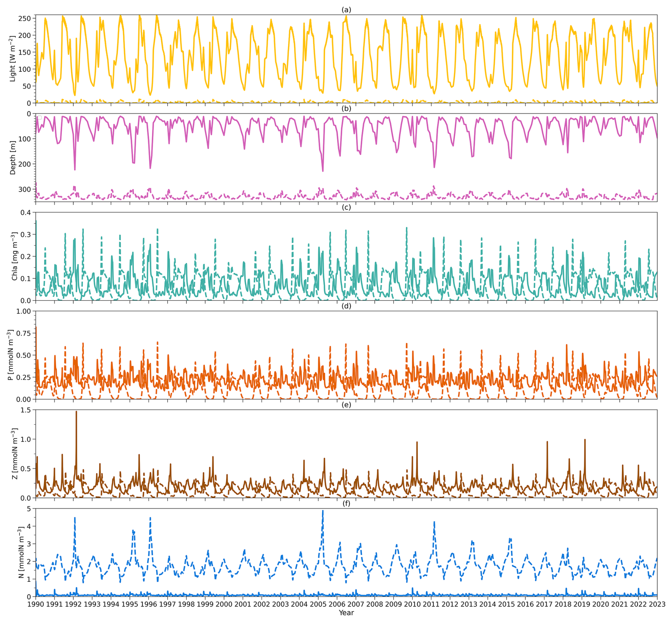Click the highest dashed N peak in 2005
This screenshot has height=622, width=672.
coord(323,511)
